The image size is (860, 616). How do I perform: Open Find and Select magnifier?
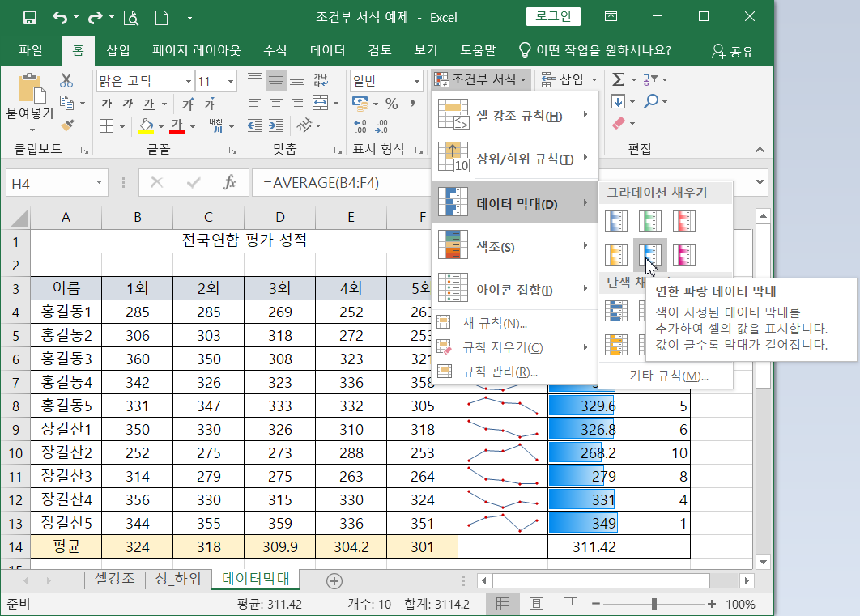pos(651,101)
